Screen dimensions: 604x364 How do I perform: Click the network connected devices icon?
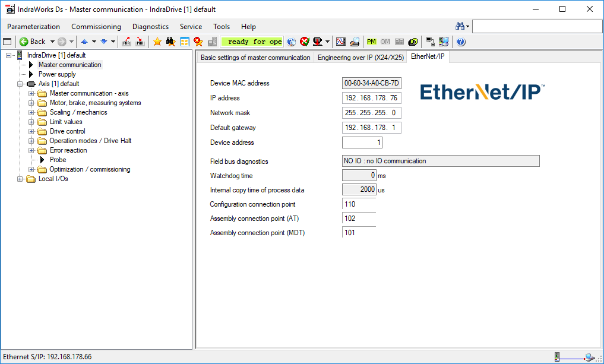[430, 42]
